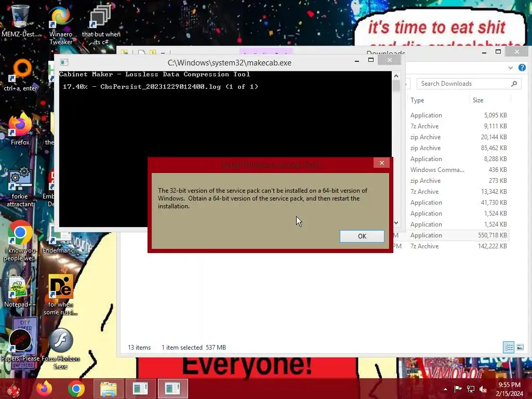Open the Action Center flag tray icon
Screen dimensions: 532x399
(x=458, y=389)
